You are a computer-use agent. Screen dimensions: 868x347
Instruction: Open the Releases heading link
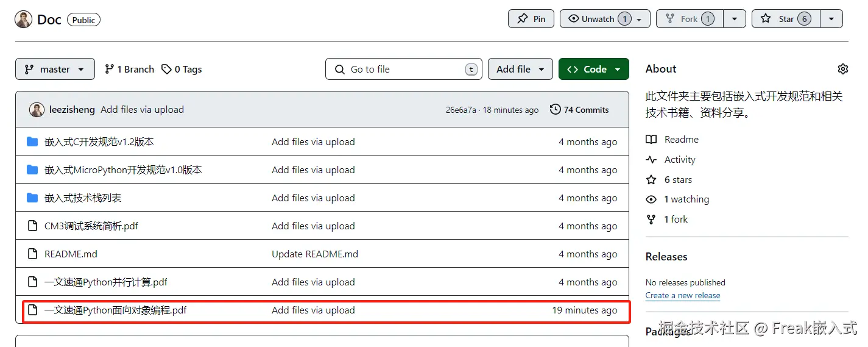coord(666,257)
